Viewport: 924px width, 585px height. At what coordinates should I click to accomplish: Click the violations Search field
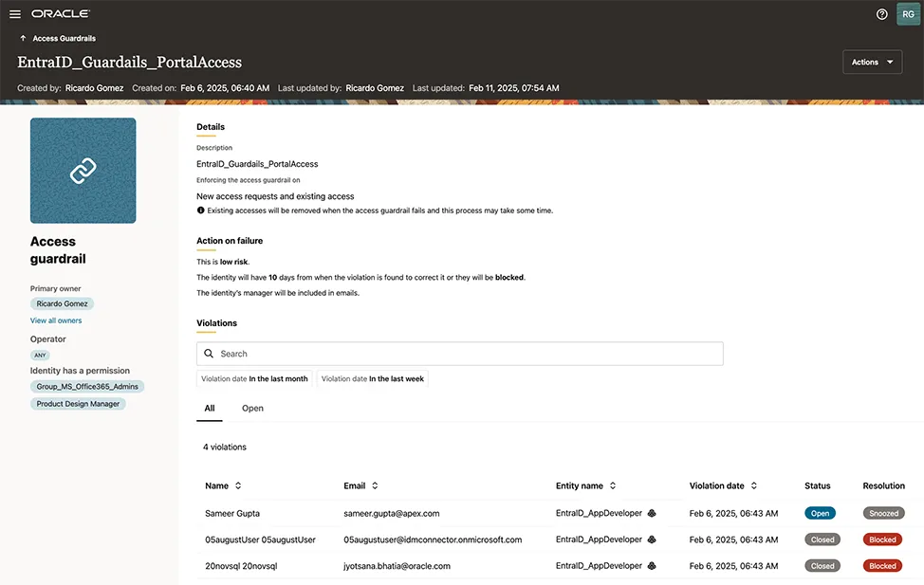click(x=460, y=354)
